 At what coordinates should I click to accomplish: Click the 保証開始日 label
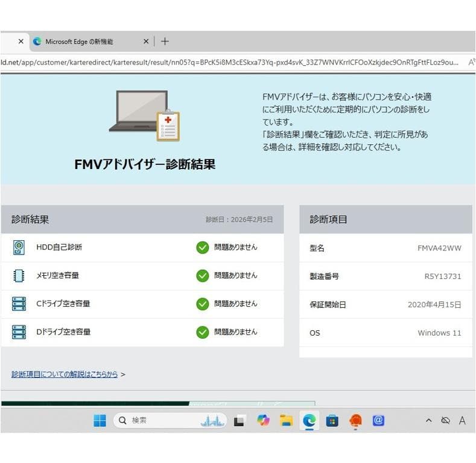328,305
